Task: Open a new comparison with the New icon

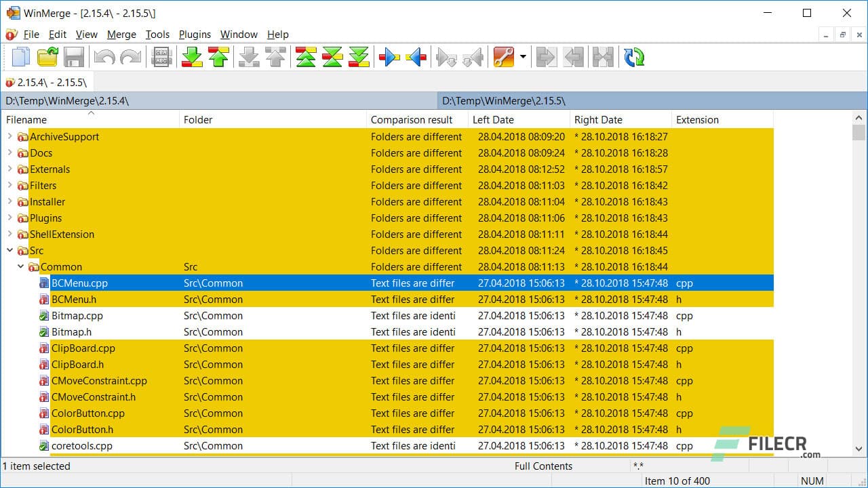Action: [20, 57]
